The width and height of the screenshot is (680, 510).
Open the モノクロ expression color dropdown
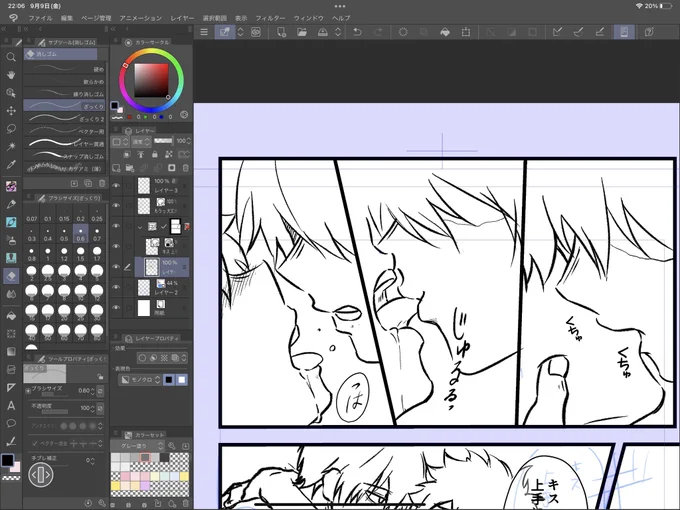[x=141, y=379]
